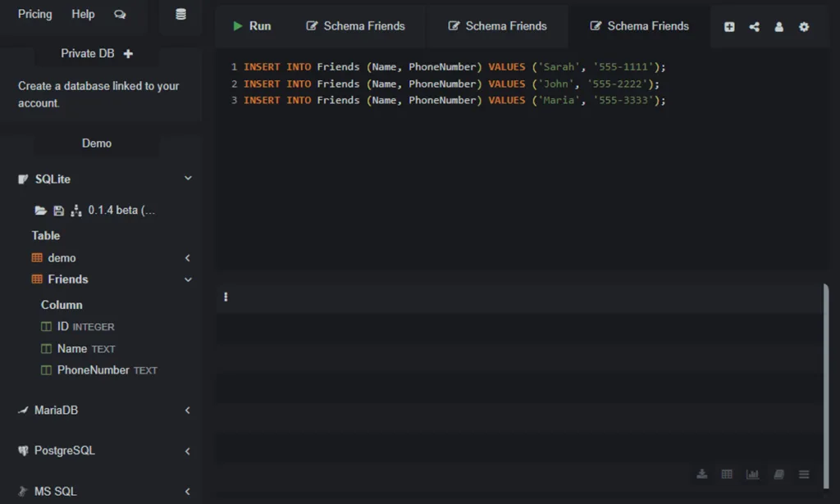Expand the MariaDB section
Image resolution: width=840 pixels, height=504 pixels.
(188, 411)
